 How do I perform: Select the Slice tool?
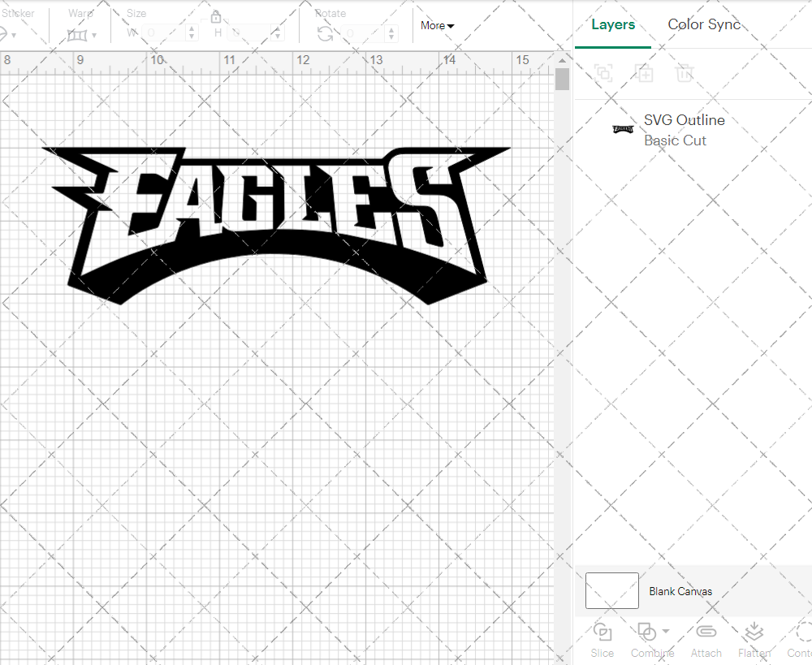pyautogui.click(x=602, y=640)
